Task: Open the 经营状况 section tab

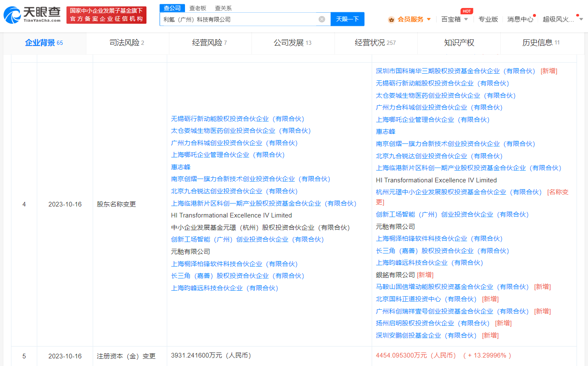Action: pos(375,43)
